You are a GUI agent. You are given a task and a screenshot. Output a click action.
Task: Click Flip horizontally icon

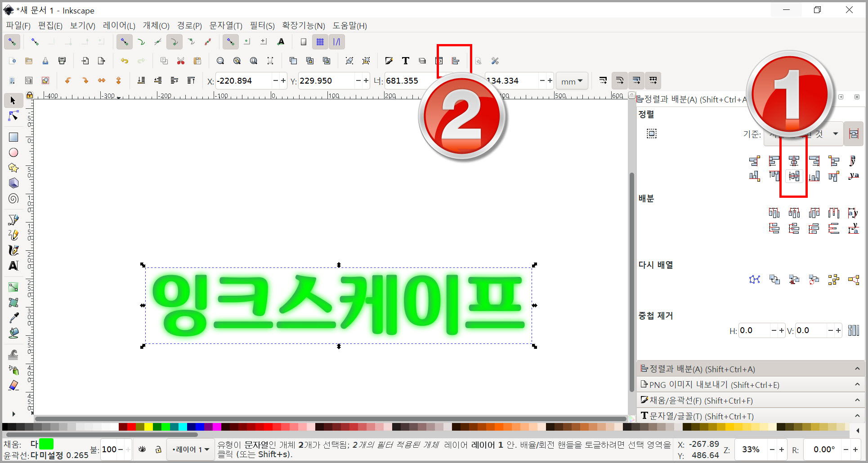point(102,80)
